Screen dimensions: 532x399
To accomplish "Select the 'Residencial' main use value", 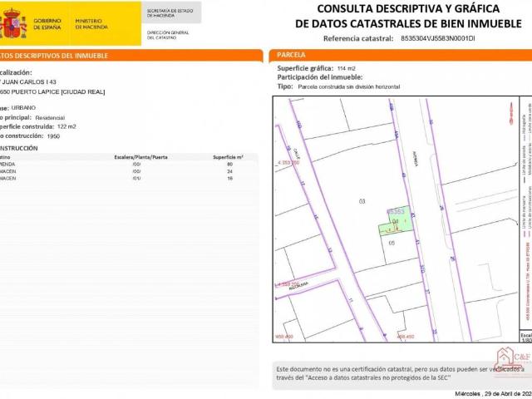I will [x=50, y=118].
